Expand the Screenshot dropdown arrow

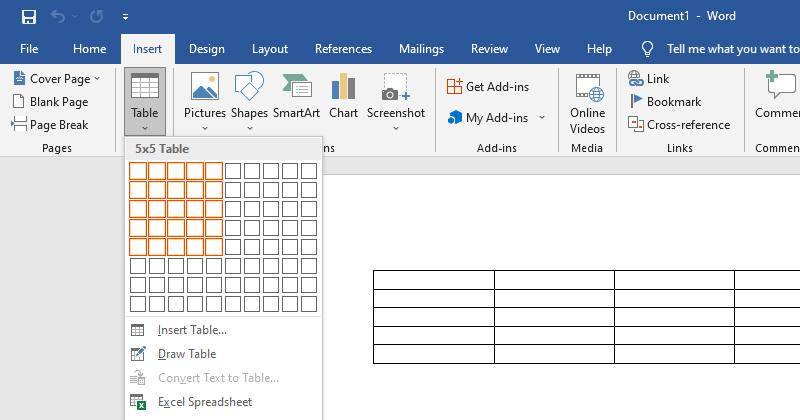pos(396,128)
